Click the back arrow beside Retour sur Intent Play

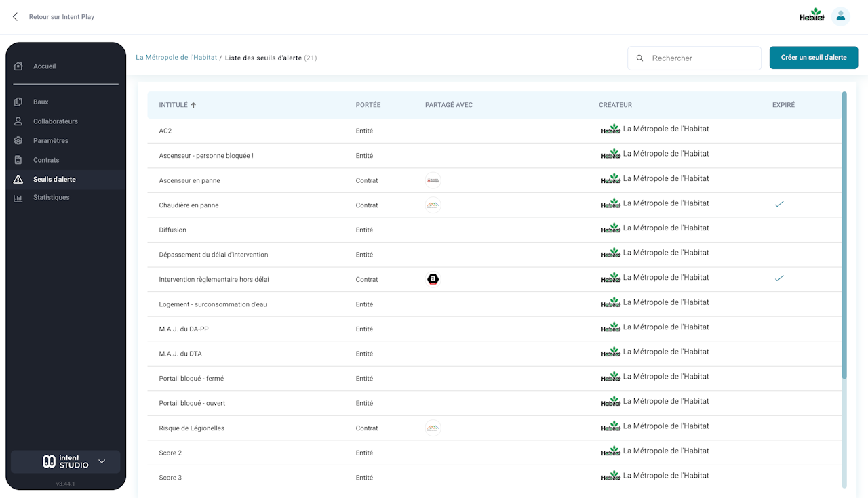(x=16, y=17)
